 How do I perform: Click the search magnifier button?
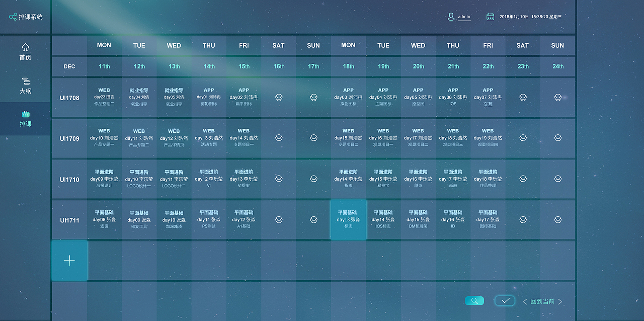coord(474,301)
